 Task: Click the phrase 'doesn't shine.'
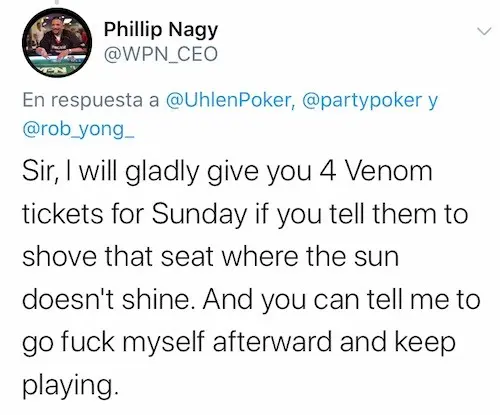point(110,300)
